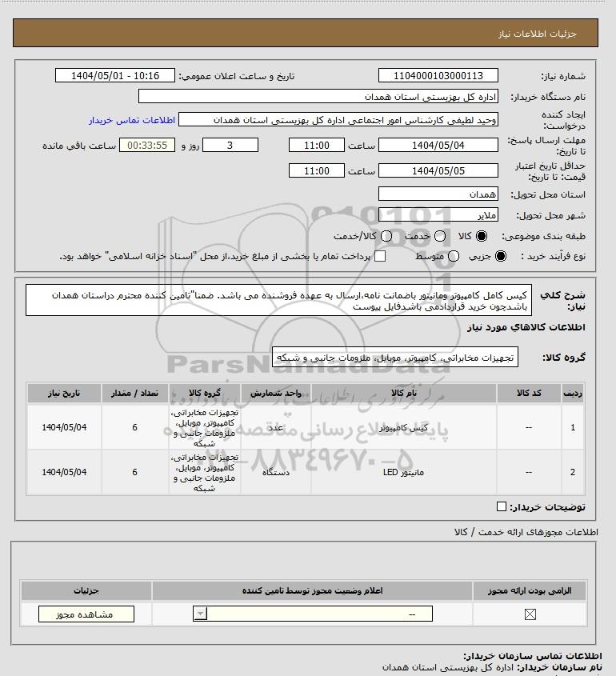Image resolution: width=616 pixels, height=676 pixels.
Task: Click the اطلاعات مجوزهای ارائه خدمت heading
Action: click(526, 532)
